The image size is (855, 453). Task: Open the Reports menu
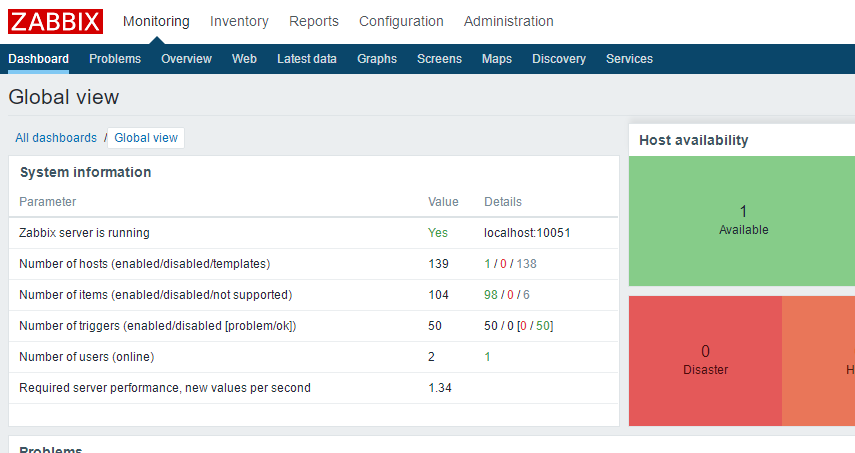(314, 21)
